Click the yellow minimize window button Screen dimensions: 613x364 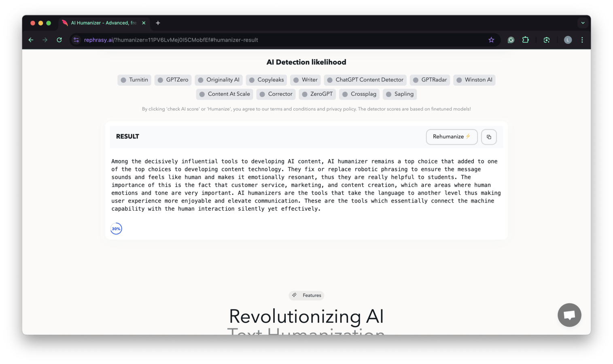point(40,23)
